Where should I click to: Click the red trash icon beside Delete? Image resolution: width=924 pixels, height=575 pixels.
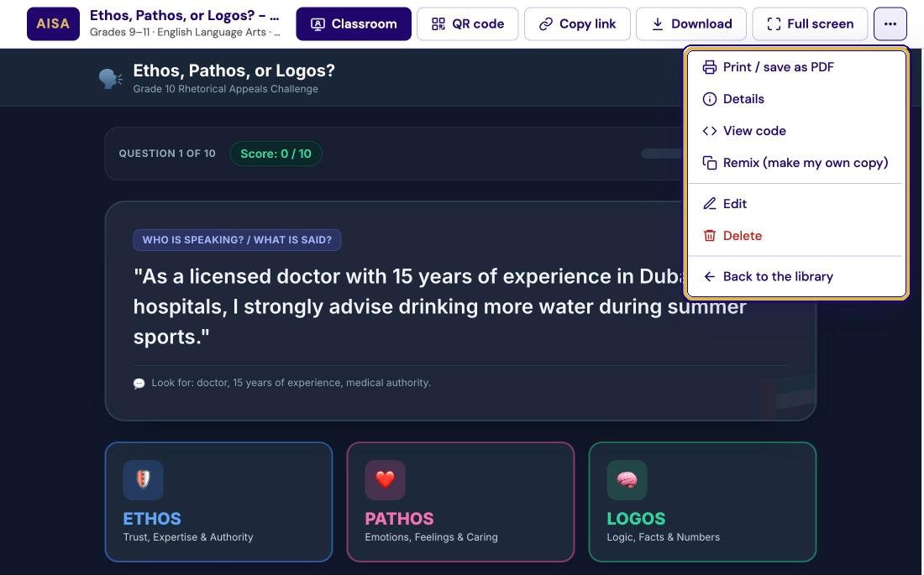710,236
